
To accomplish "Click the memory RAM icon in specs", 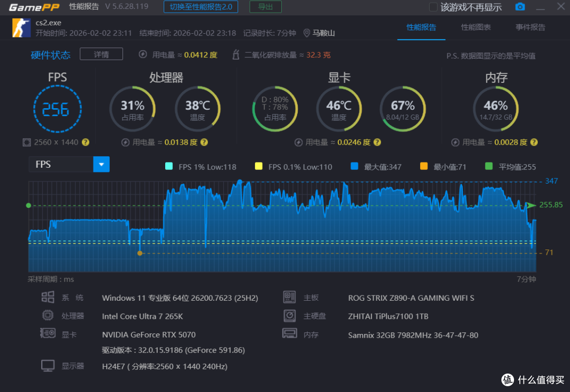I will (x=290, y=333).
